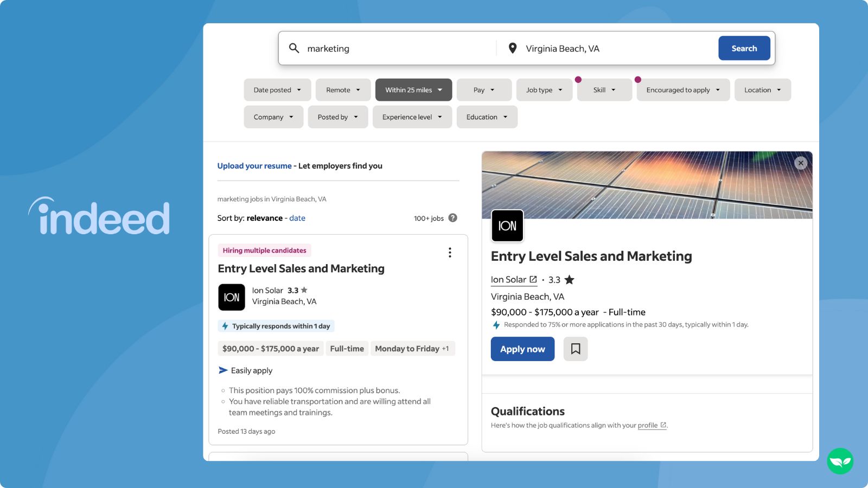Sort job results by date
This screenshot has height=488, width=868.
coord(297,218)
